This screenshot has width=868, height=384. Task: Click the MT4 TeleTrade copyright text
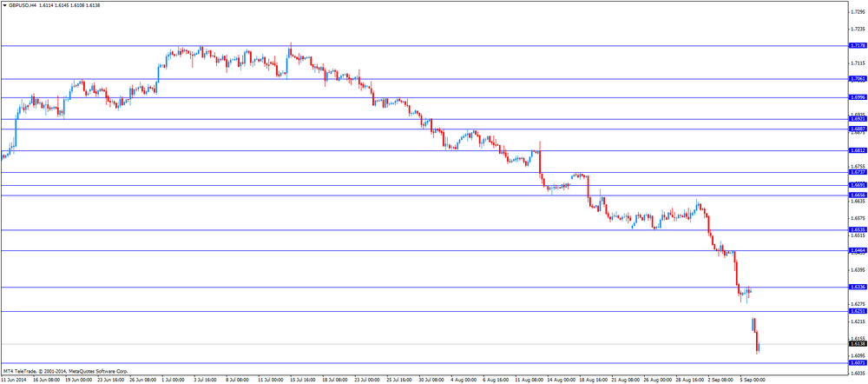coord(66,371)
